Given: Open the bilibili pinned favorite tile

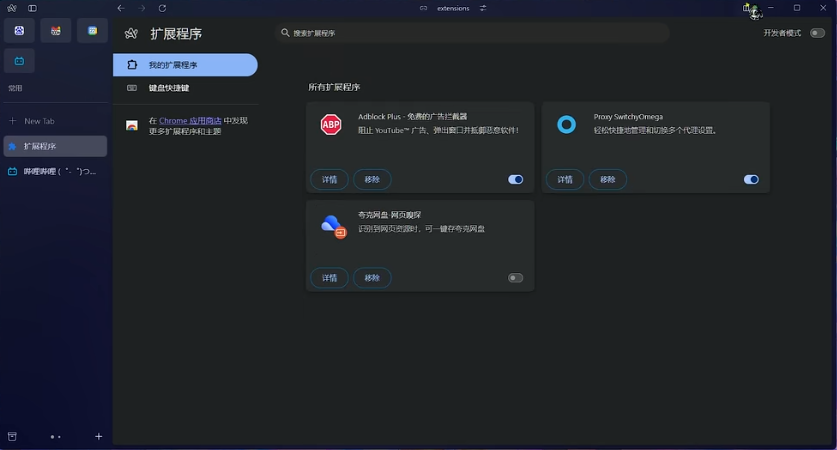Looking at the screenshot, I should coord(19,61).
